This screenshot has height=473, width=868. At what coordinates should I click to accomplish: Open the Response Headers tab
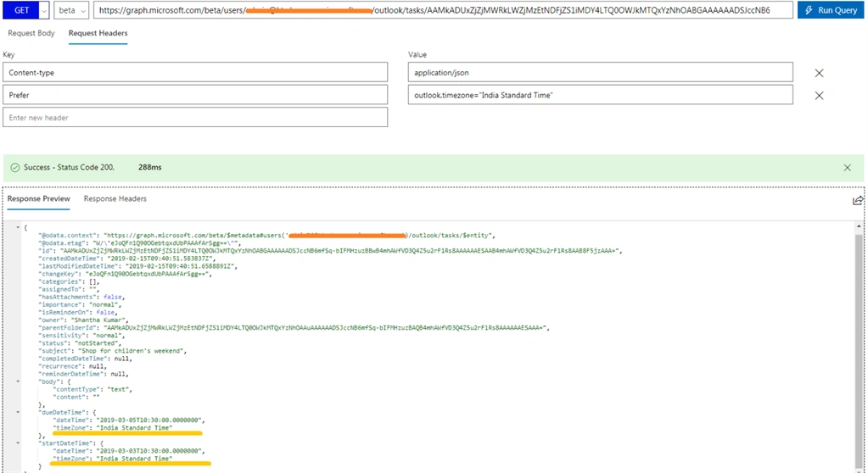pos(115,198)
